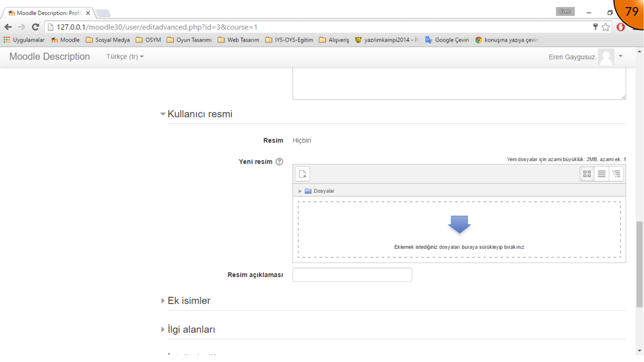
Task: Click the scrollbar up arrow
Action: [x=640, y=52]
